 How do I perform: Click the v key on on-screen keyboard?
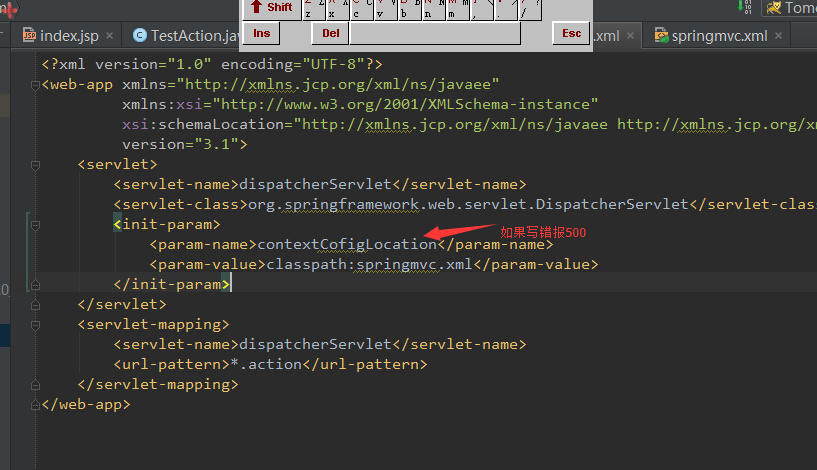click(386, 9)
